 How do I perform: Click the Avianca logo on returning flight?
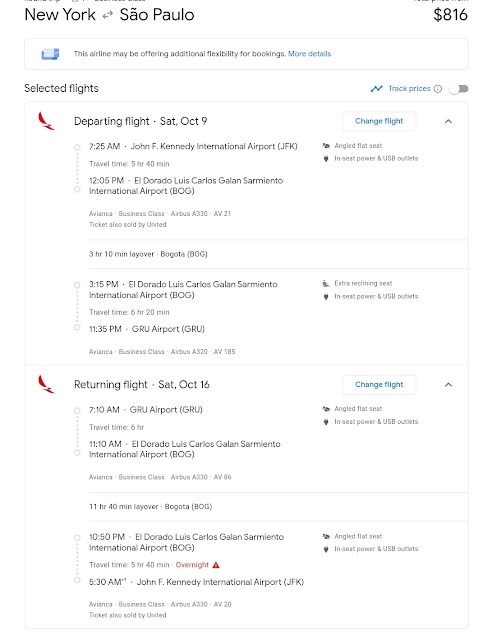coord(46,384)
